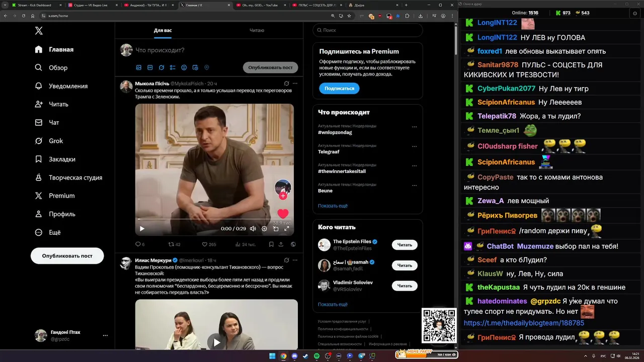Add a poll via composer icon
This screenshot has height=362, width=644.
(173, 67)
